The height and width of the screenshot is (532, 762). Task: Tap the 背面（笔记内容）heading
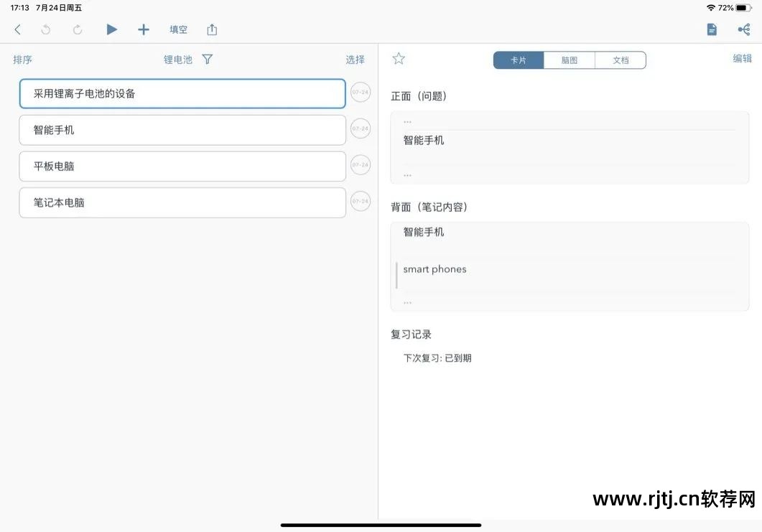pos(429,207)
